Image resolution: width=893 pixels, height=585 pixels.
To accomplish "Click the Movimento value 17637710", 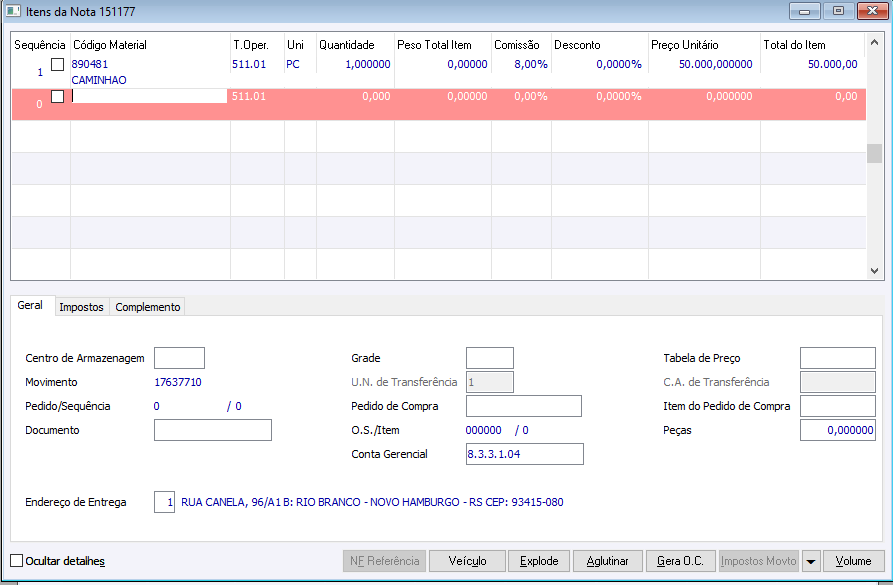I will [x=178, y=382].
